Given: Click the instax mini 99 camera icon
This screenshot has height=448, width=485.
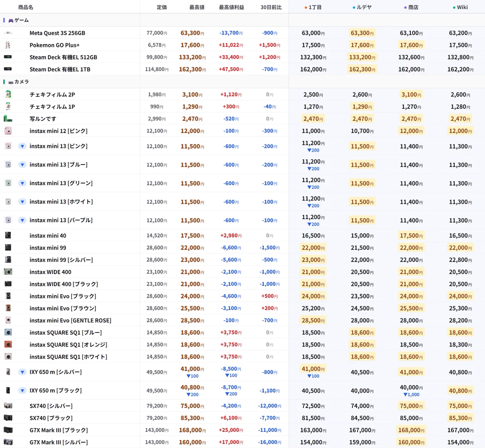Looking at the screenshot, I should [x=8, y=247].
